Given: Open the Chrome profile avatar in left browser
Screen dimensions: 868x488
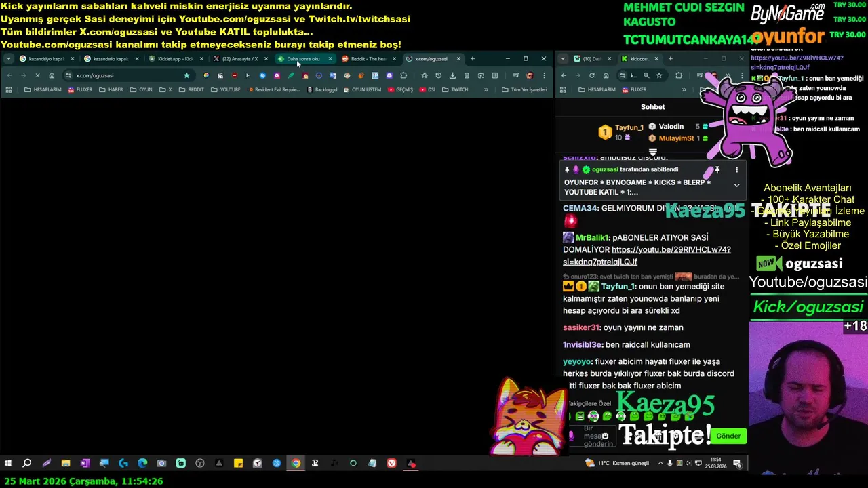Looking at the screenshot, I should (x=530, y=75).
